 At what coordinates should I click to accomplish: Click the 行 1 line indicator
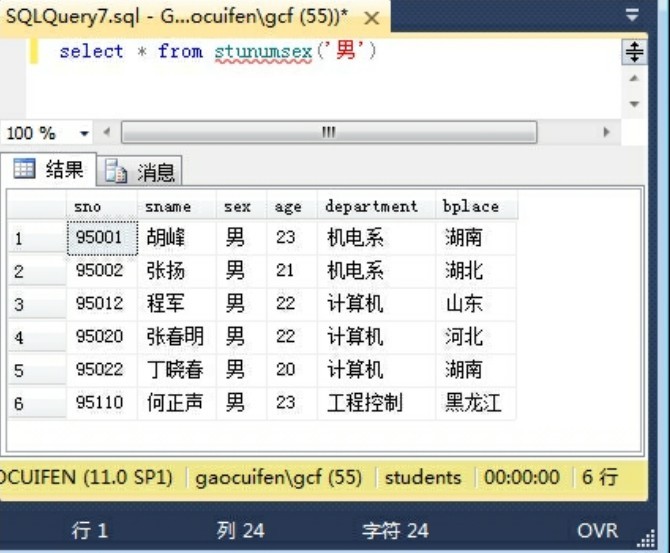(x=90, y=531)
